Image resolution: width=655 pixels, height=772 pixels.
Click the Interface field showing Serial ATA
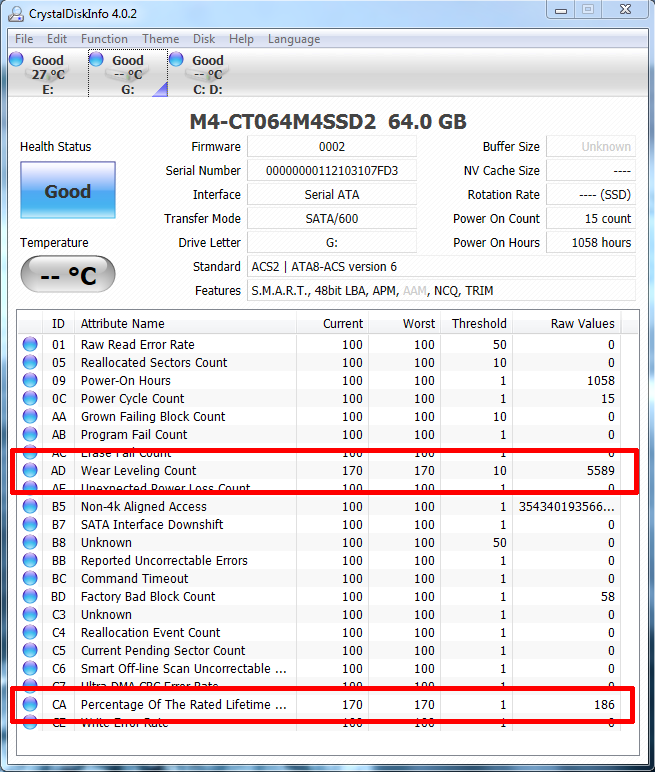(x=332, y=194)
